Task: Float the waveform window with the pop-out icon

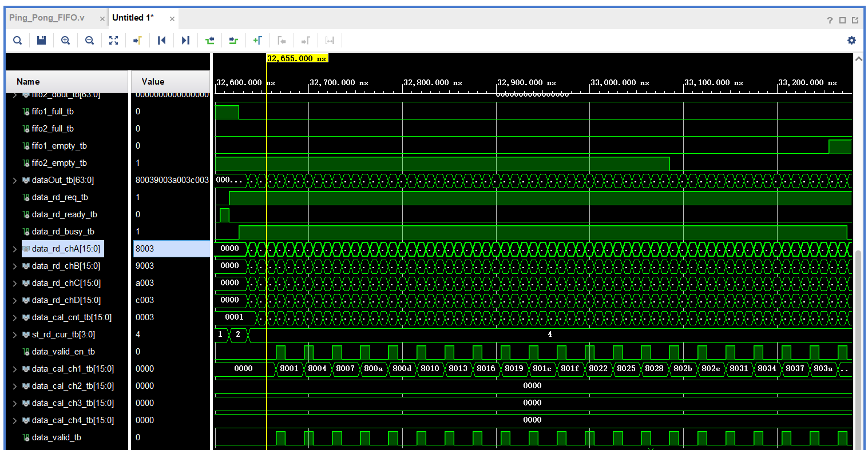Action: tap(855, 21)
